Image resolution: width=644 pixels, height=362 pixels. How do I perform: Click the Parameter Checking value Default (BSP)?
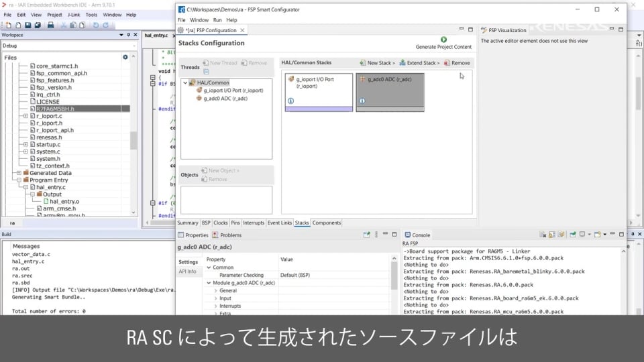click(295, 275)
